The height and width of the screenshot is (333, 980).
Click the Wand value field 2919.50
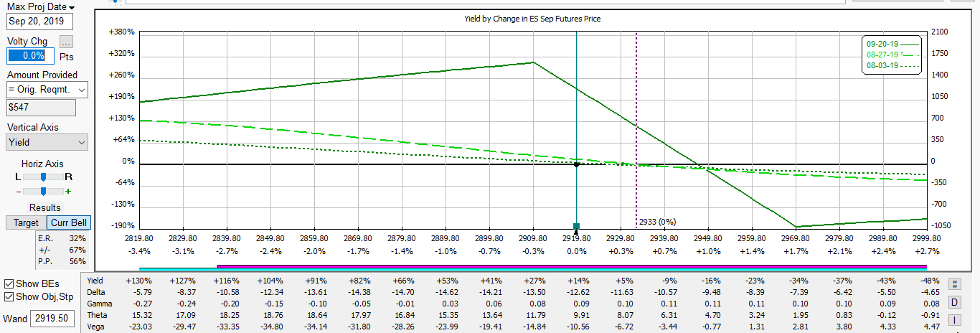[52, 318]
